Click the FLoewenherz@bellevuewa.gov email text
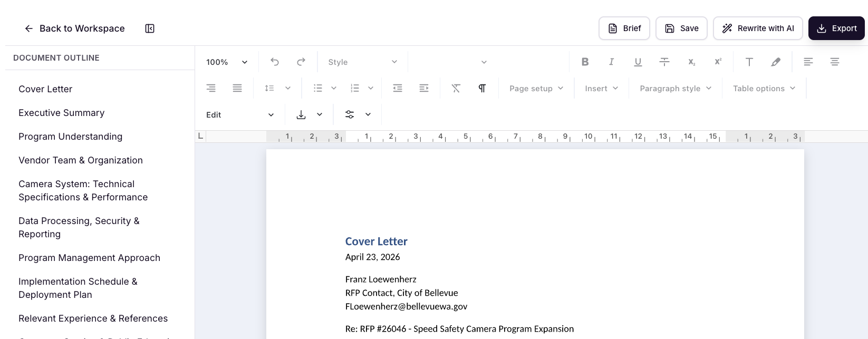 (406, 306)
